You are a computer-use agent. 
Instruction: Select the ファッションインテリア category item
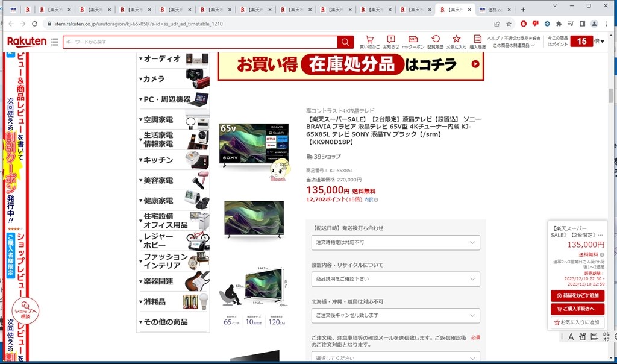(174, 261)
